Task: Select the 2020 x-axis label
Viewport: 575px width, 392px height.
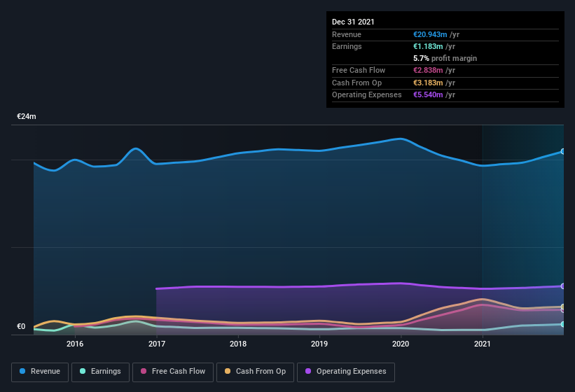Action: click(401, 344)
